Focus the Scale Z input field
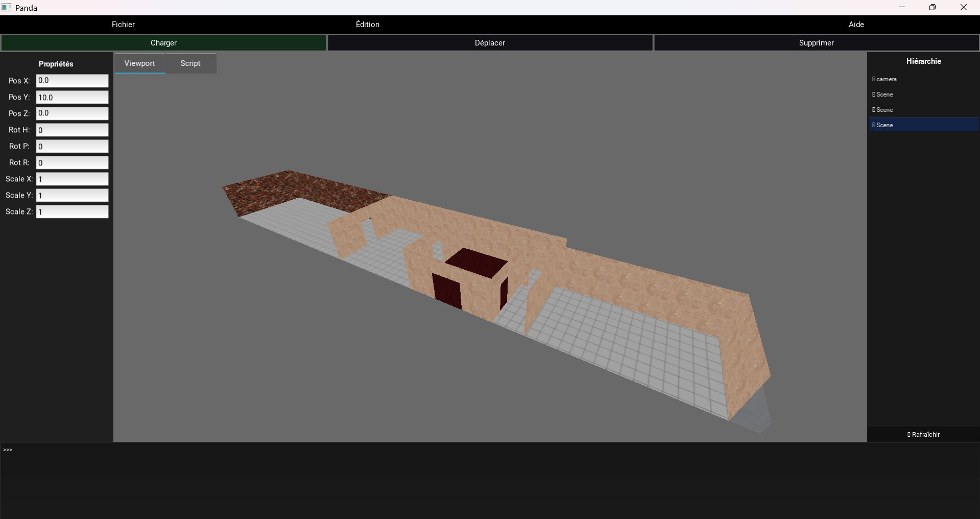Image resolution: width=980 pixels, height=519 pixels. point(72,211)
